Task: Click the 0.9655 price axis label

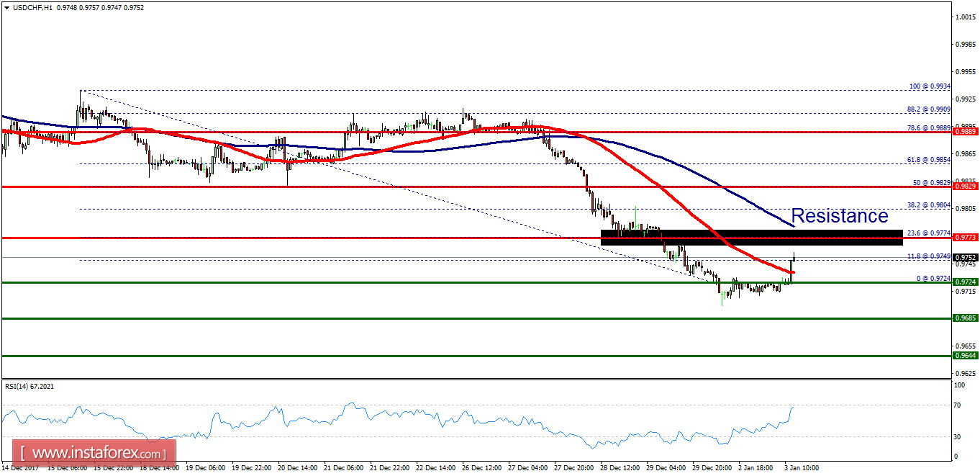Action: [964, 346]
